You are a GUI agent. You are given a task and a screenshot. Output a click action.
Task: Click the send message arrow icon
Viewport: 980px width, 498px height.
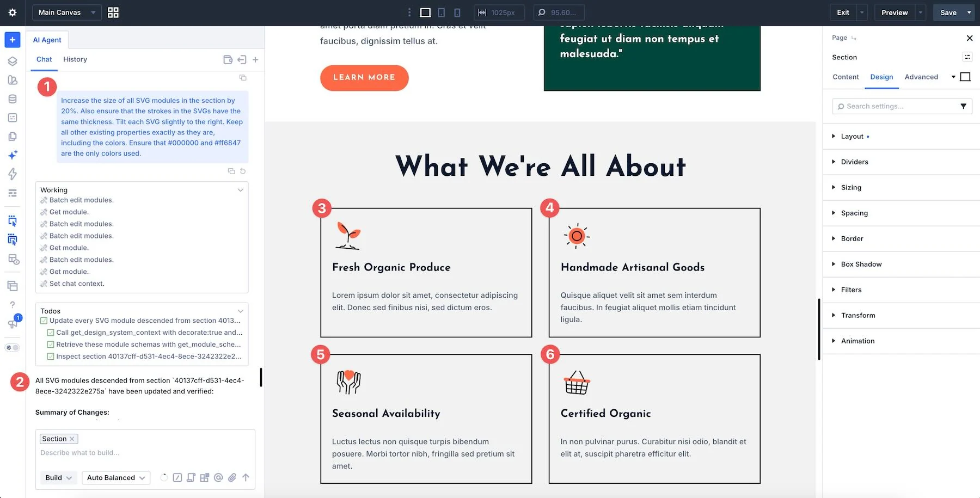[x=246, y=477]
